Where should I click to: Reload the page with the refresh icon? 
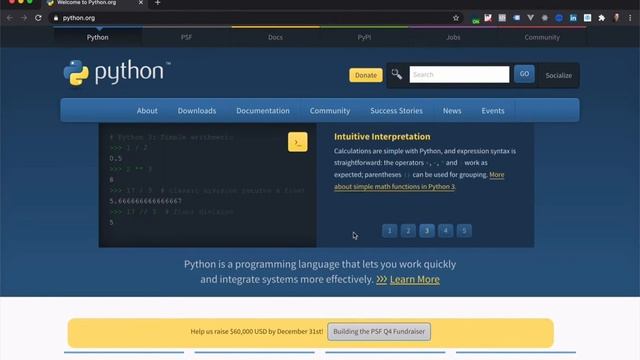tap(38, 18)
